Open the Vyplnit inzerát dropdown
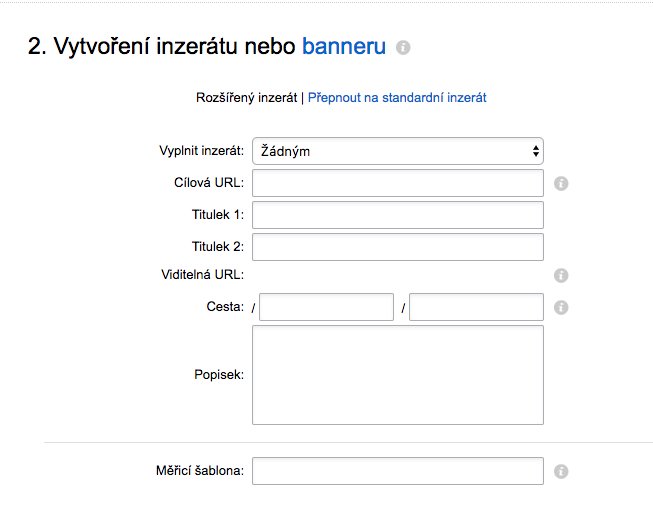Image resolution: width=653 pixels, height=531 pixels. pyautogui.click(x=398, y=151)
